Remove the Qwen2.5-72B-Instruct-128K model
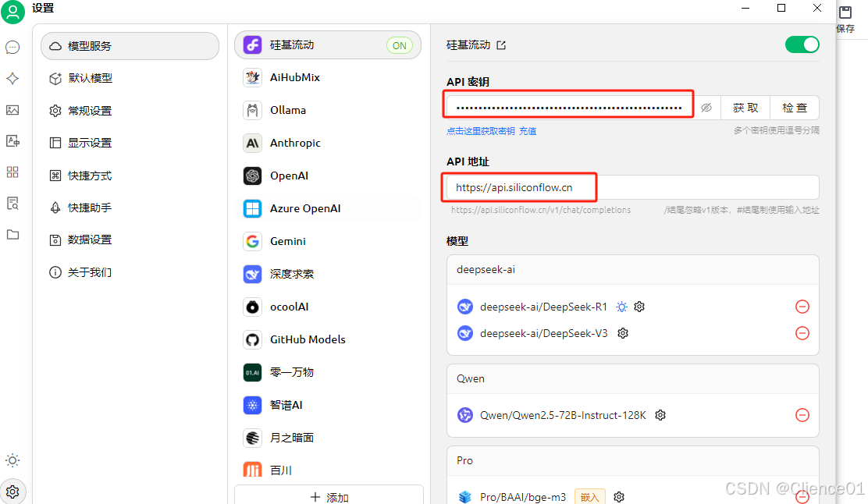The image size is (868, 504). [x=802, y=415]
